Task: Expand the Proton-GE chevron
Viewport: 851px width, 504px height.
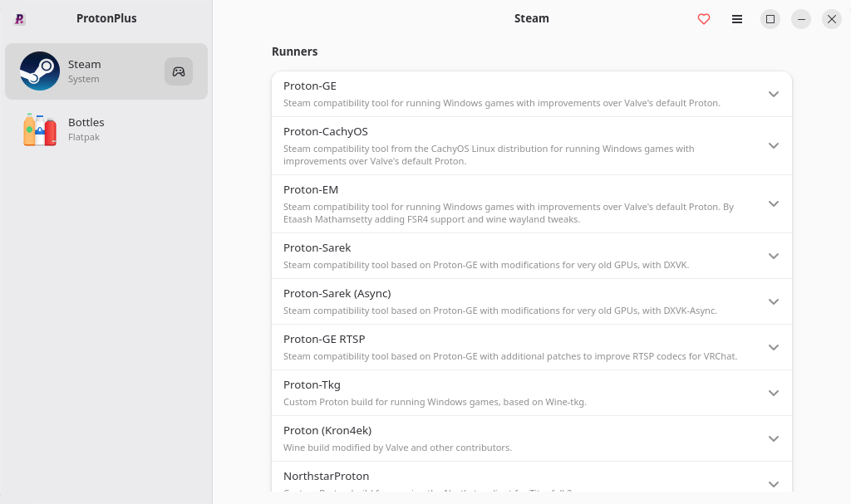Action: 774,94
